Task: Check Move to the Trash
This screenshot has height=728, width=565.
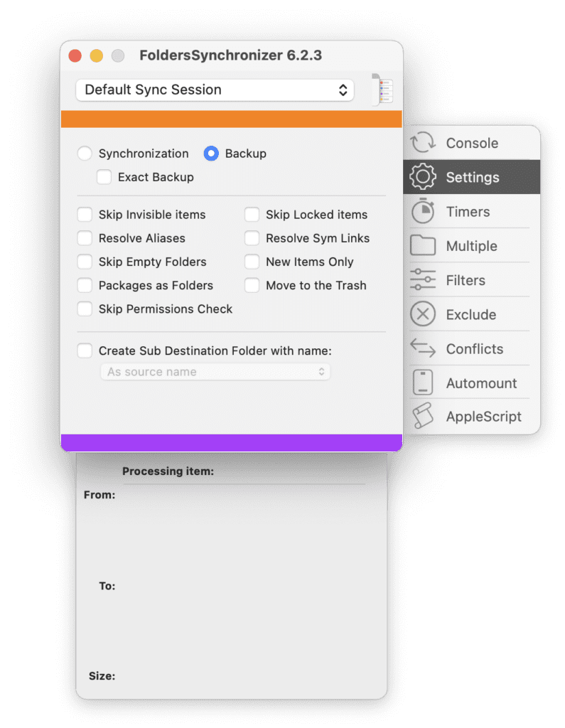Action: click(252, 285)
